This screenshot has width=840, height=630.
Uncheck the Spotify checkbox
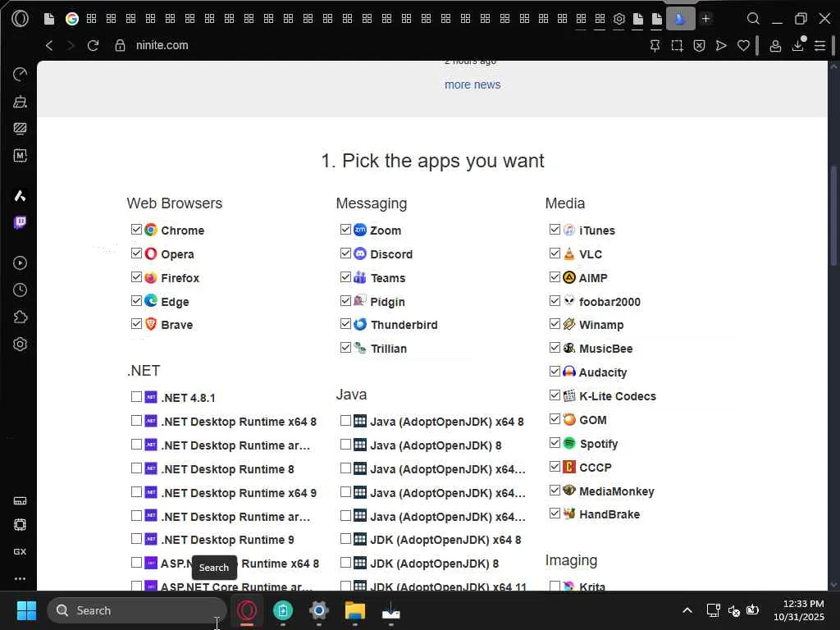pos(555,443)
